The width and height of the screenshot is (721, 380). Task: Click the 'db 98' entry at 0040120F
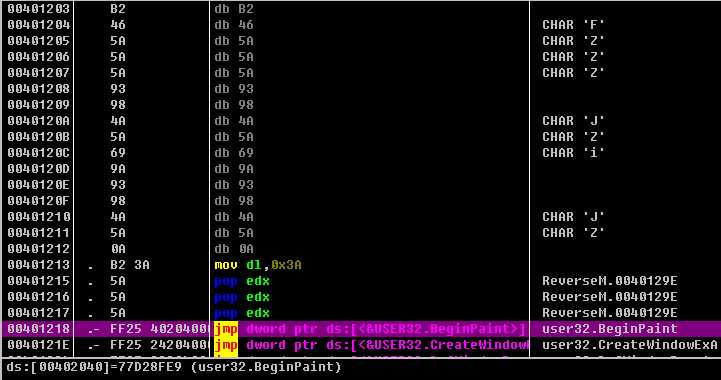coord(234,201)
